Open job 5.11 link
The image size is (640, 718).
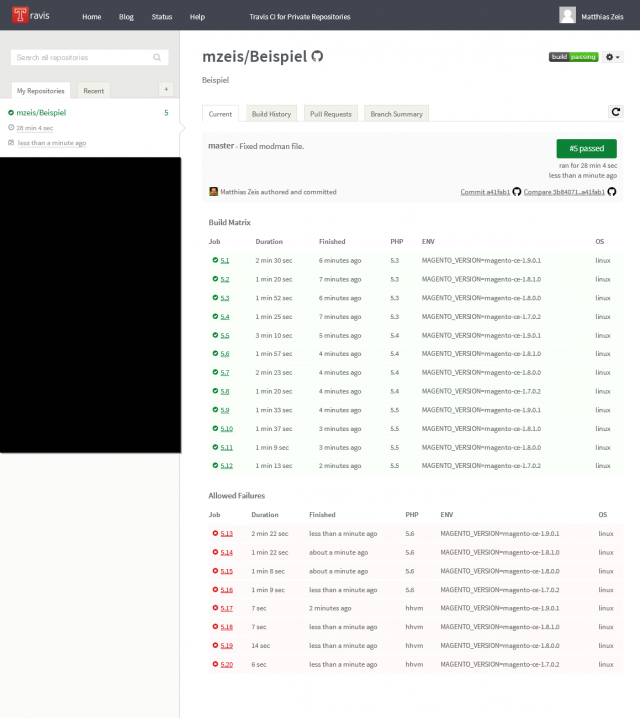pyautogui.click(x=227, y=448)
